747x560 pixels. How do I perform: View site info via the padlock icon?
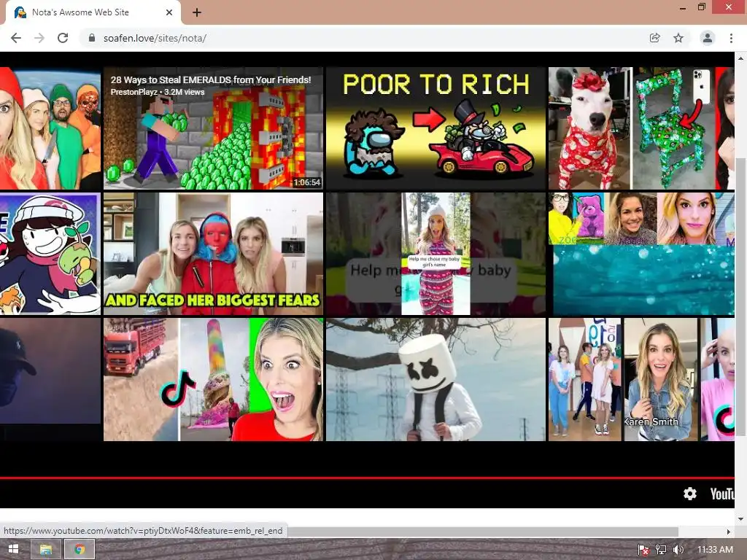click(92, 38)
